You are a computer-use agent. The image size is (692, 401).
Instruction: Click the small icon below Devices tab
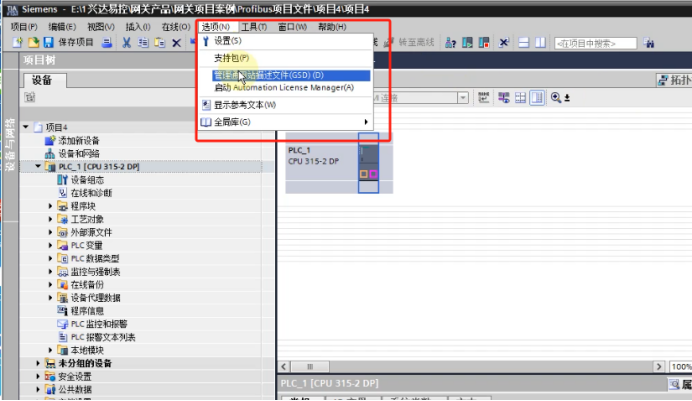pyautogui.click(x=30, y=97)
